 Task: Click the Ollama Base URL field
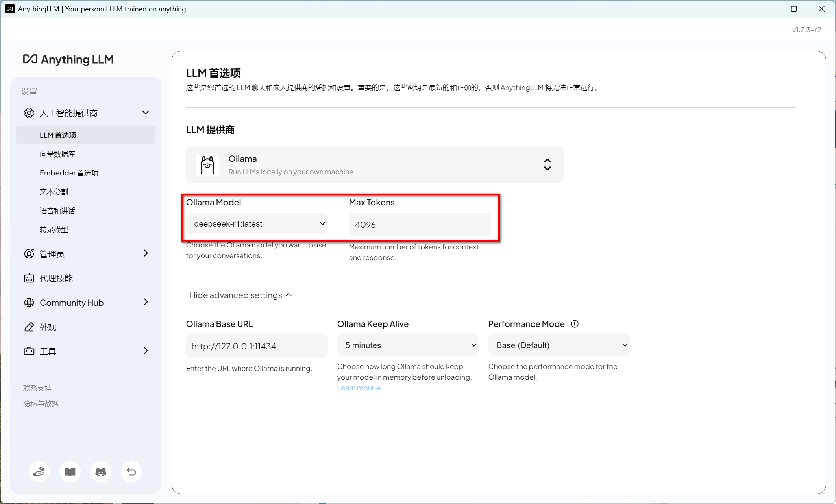pos(257,346)
